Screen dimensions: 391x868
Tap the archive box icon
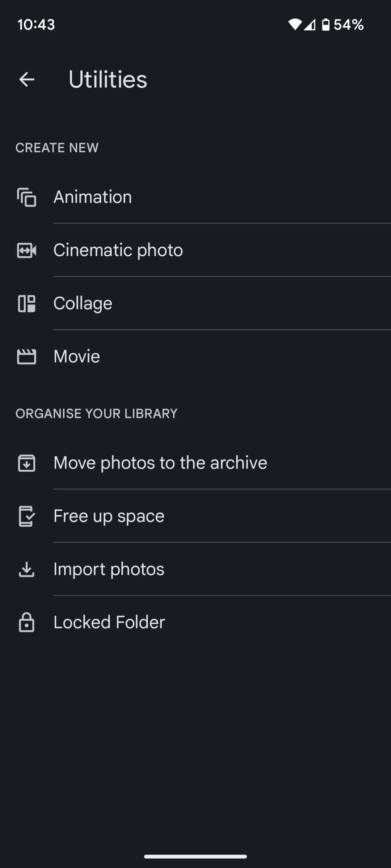tap(27, 463)
